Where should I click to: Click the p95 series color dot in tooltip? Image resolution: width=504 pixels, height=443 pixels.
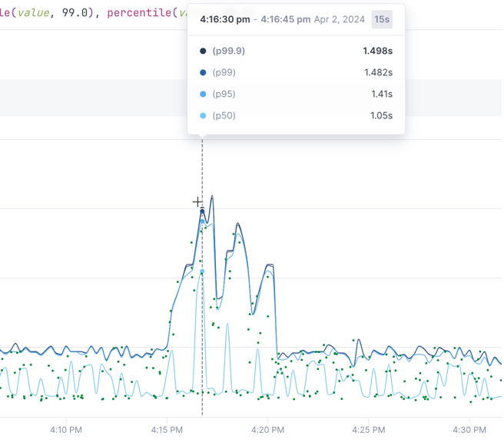(x=203, y=95)
